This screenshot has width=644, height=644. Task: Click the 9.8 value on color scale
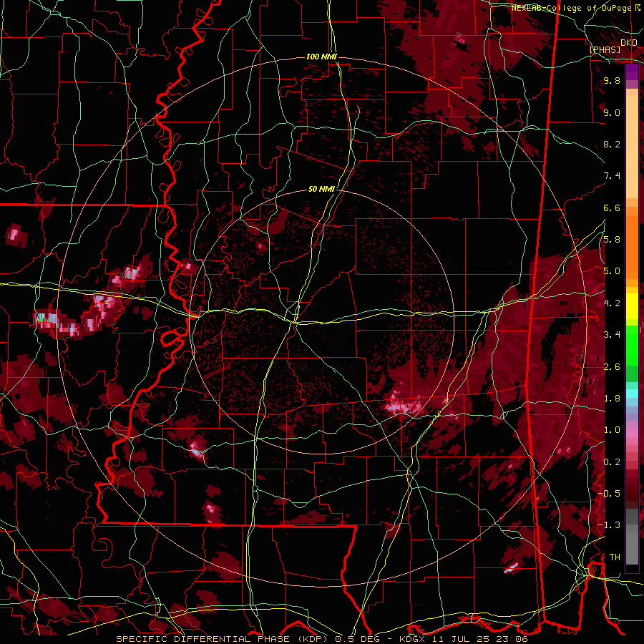tap(612, 80)
